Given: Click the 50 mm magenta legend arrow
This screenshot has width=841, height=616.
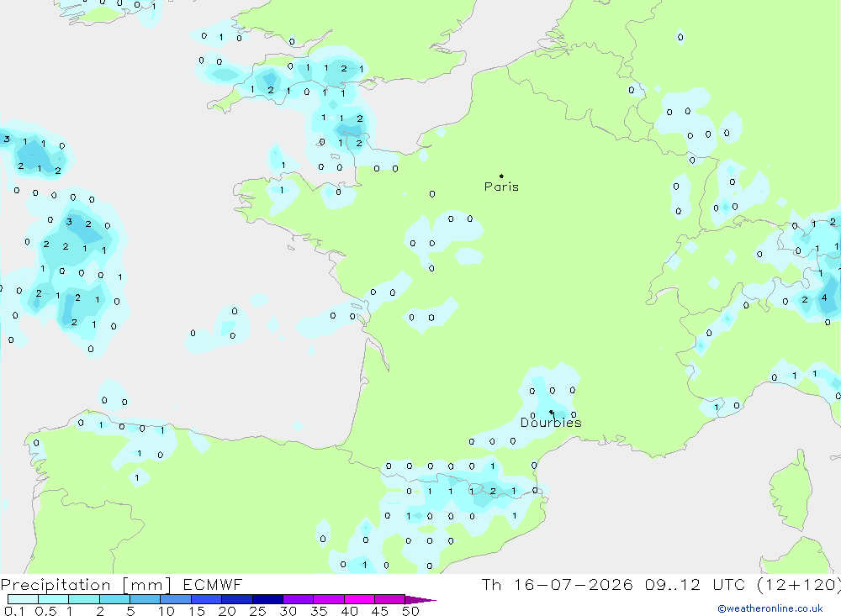Looking at the screenshot, I should (x=420, y=600).
